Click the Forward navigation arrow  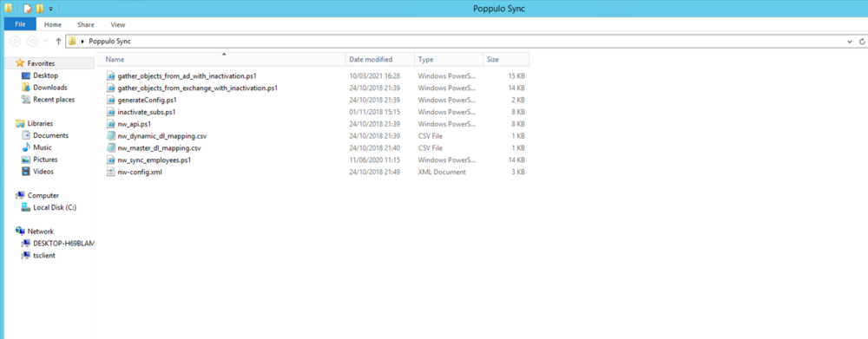pyautogui.click(x=33, y=41)
